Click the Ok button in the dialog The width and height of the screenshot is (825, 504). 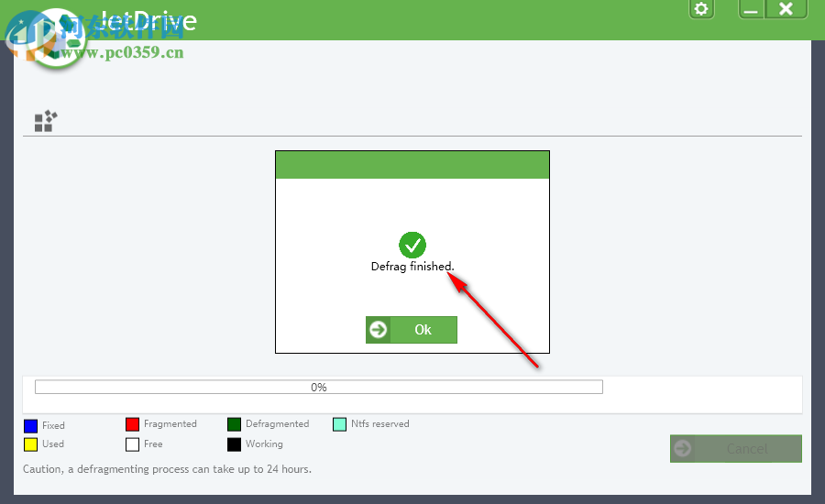click(x=412, y=330)
